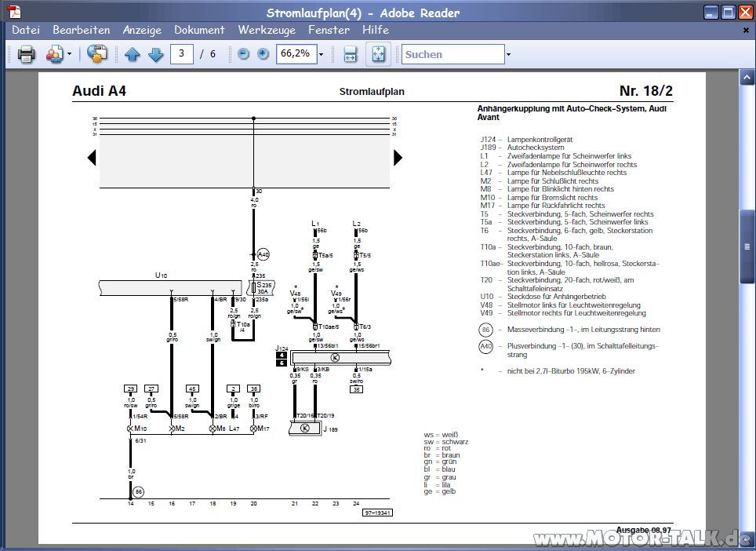The height and width of the screenshot is (551, 756).
Task: Click the zoom field showing 66,2%
Action: (296, 54)
